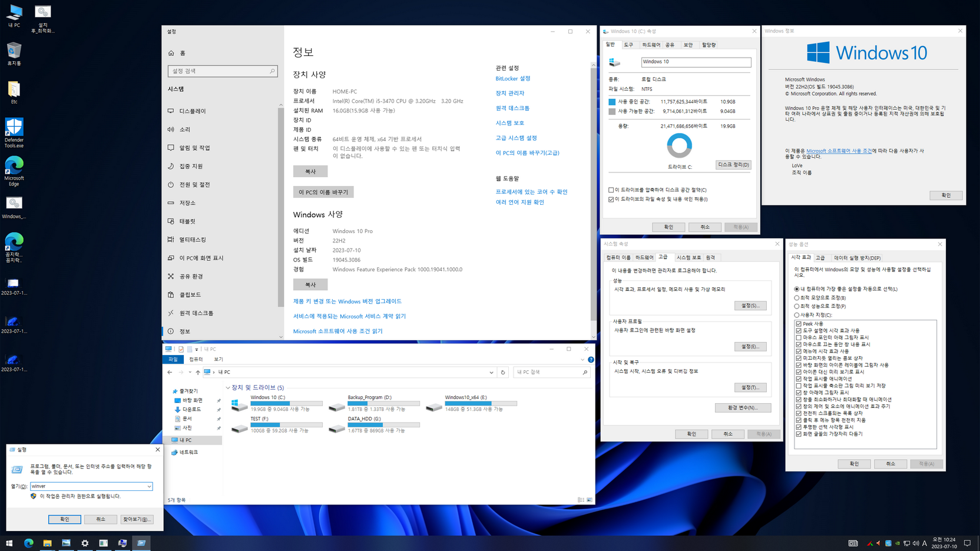Image resolution: width=980 pixels, height=551 pixels.
Task: Click the up arrow in File Explorer
Action: (198, 372)
